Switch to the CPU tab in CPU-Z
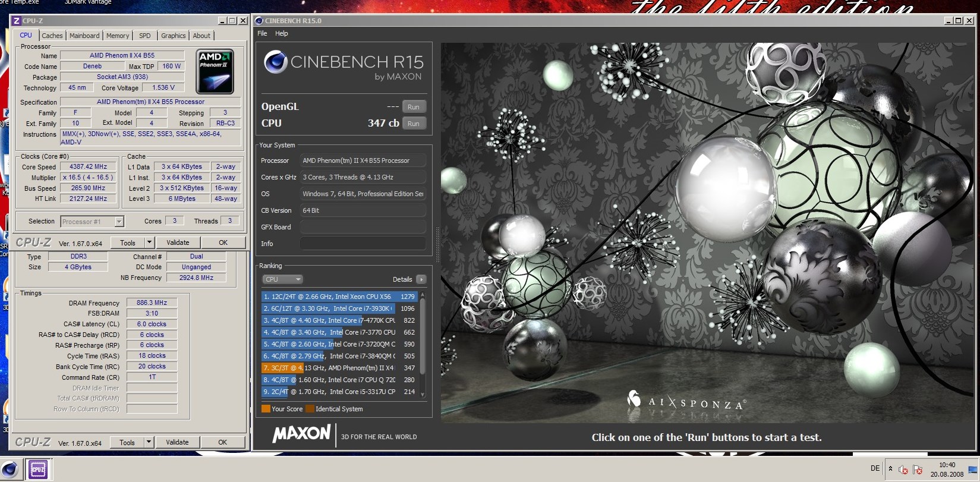 (26, 35)
